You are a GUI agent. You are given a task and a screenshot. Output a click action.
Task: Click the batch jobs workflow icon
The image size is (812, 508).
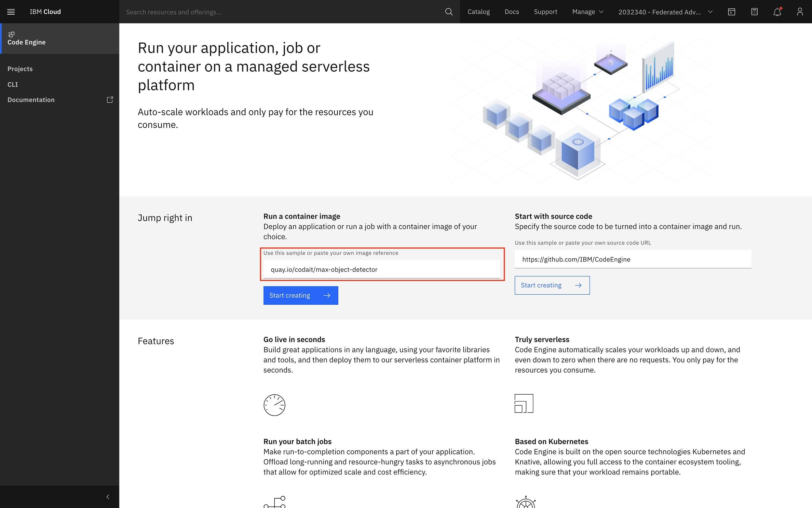[275, 502]
